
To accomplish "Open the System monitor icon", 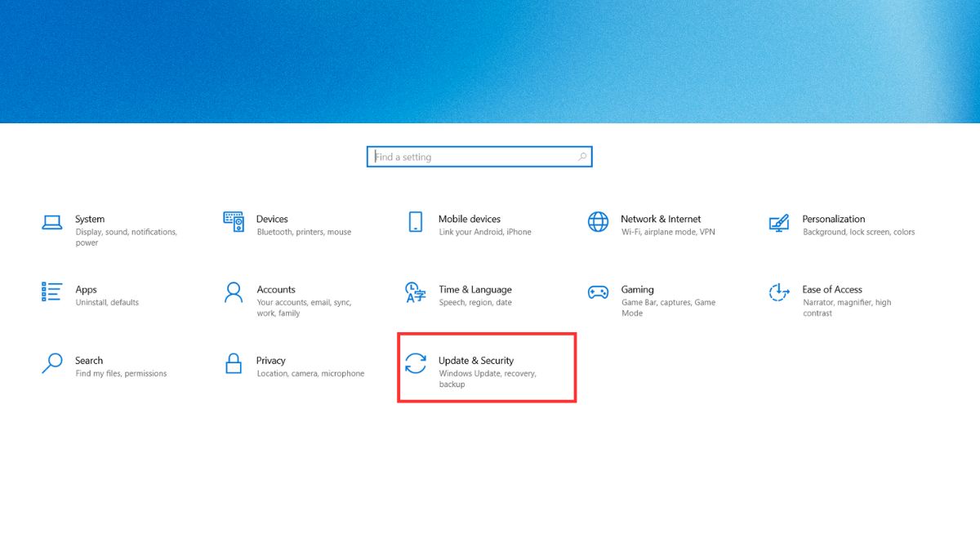I will click(x=52, y=222).
